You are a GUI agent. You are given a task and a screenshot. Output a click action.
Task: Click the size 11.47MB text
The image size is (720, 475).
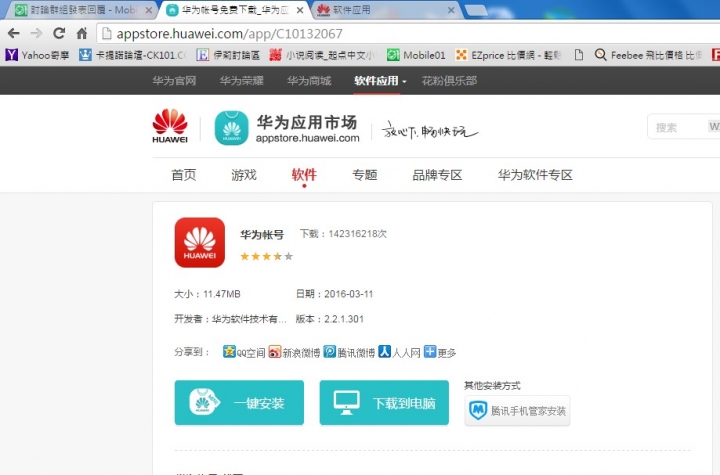tap(222, 294)
